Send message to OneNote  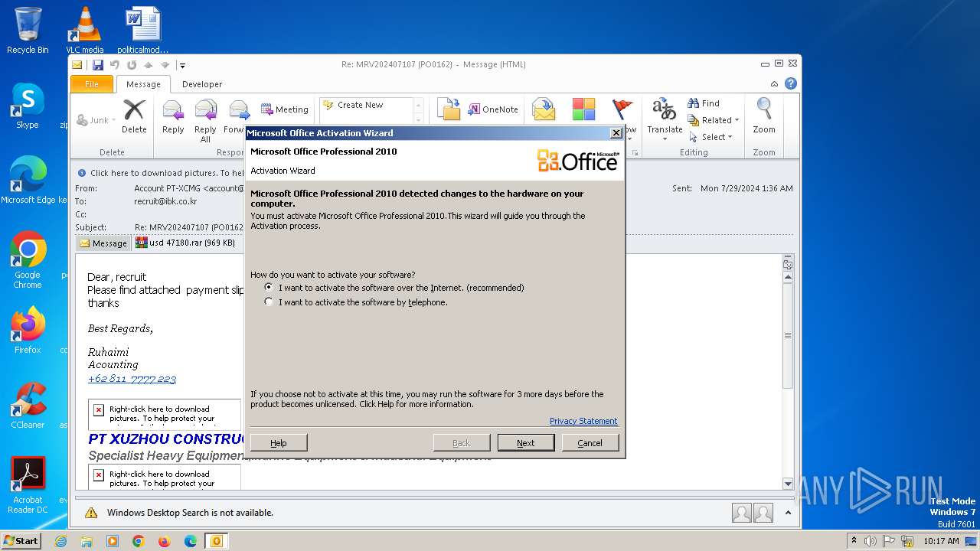493,109
